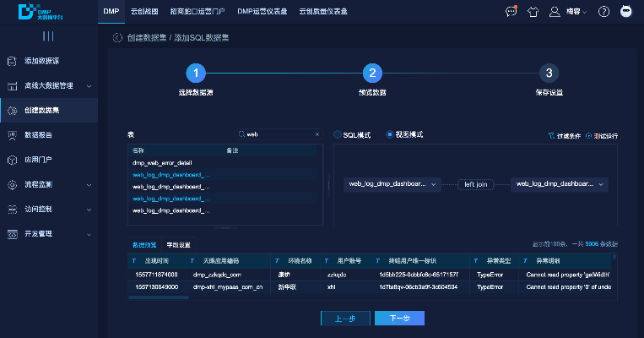Click the back arrow beside 创建数据集 breadcrumb
644x338 pixels.
pos(116,38)
